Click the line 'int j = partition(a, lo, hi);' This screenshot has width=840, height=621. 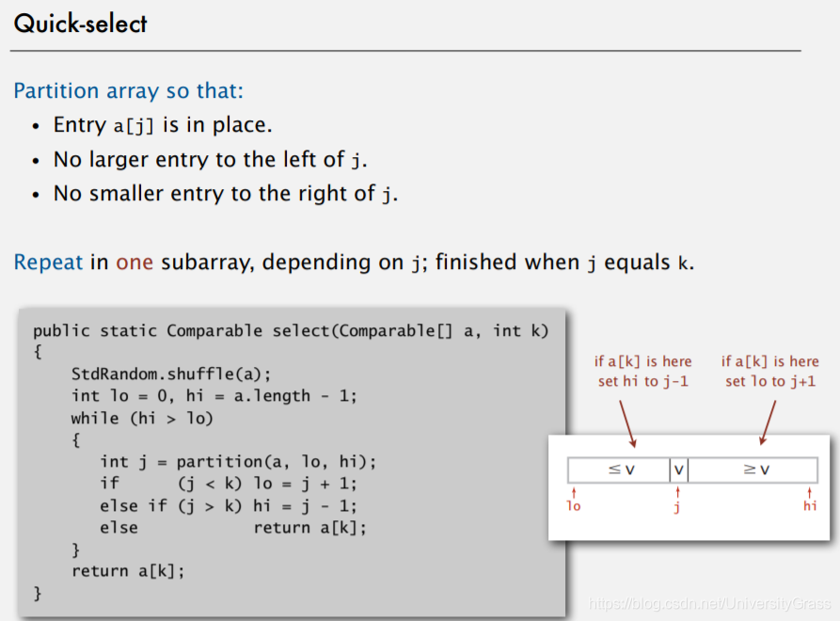[238, 461]
